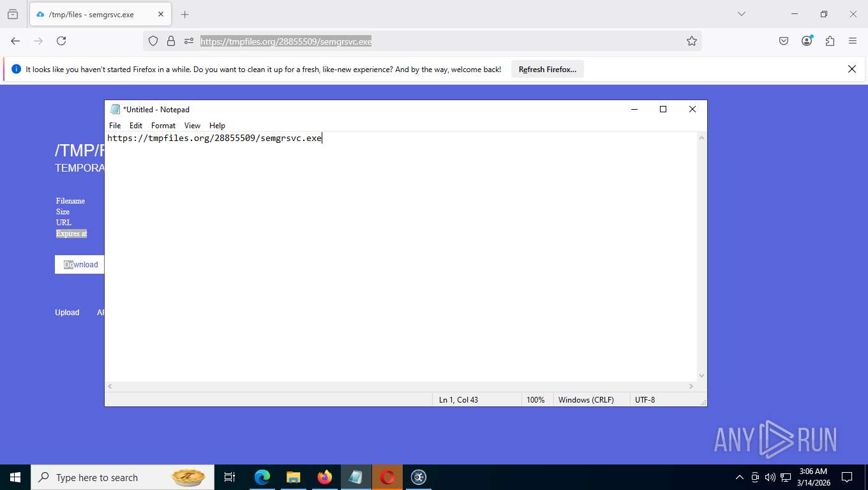List all tabs dropdown arrow
Screen dimensions: 868x490
tap(741, 14)
